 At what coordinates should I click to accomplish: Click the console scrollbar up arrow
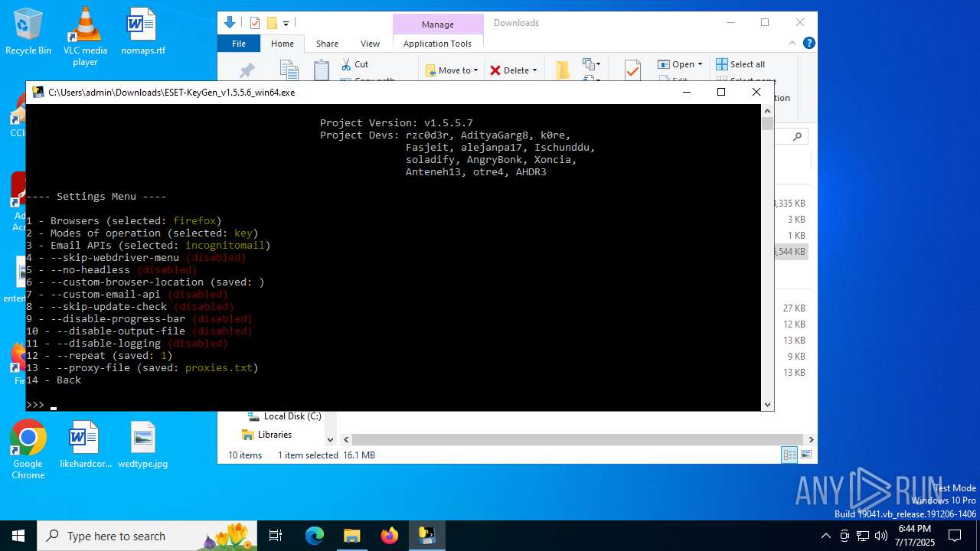coord(767,111)
